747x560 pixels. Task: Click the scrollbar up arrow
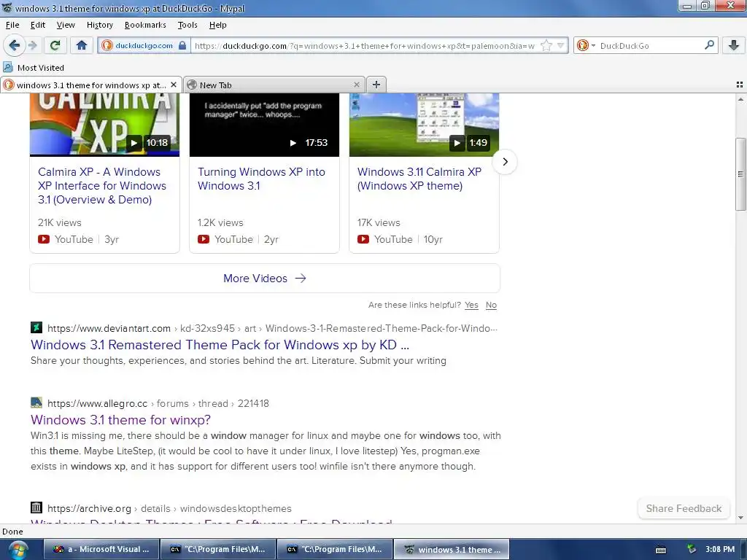point(740,99)
